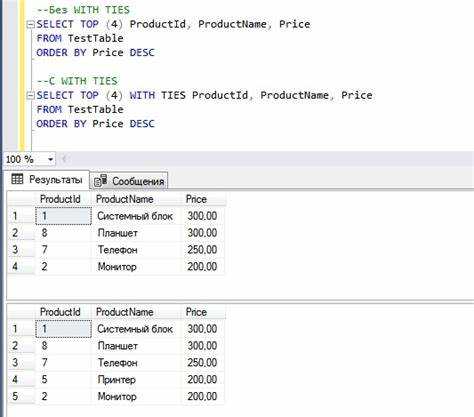
Task: Select row 5 header in second result grid
Action: 21,397
